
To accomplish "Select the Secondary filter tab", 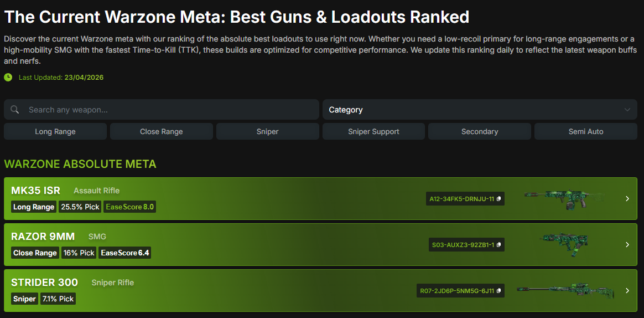I will point(480,132).
